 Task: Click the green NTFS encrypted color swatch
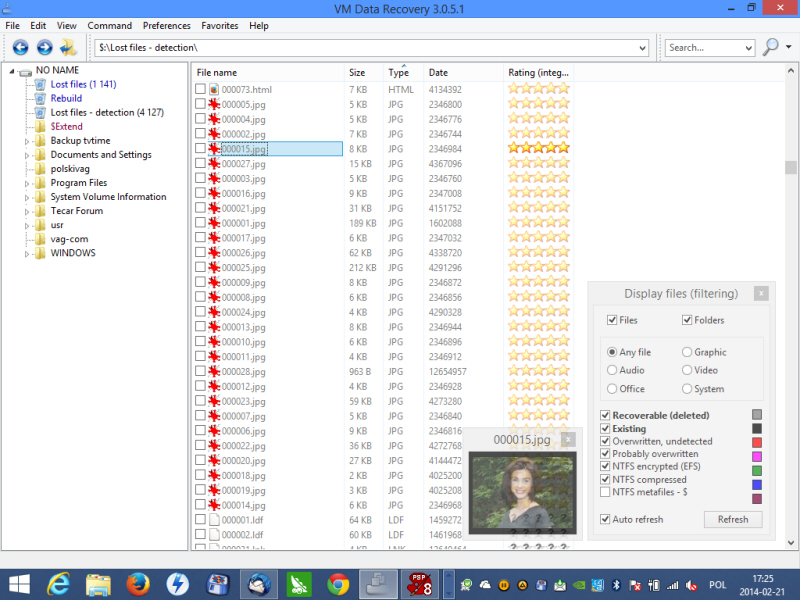point(757,470)
